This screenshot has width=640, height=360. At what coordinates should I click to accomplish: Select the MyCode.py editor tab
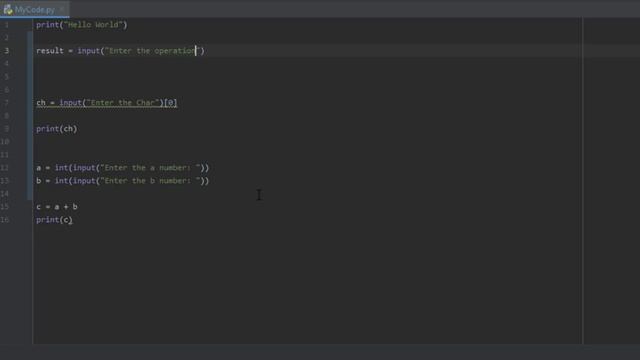[35, 9]
